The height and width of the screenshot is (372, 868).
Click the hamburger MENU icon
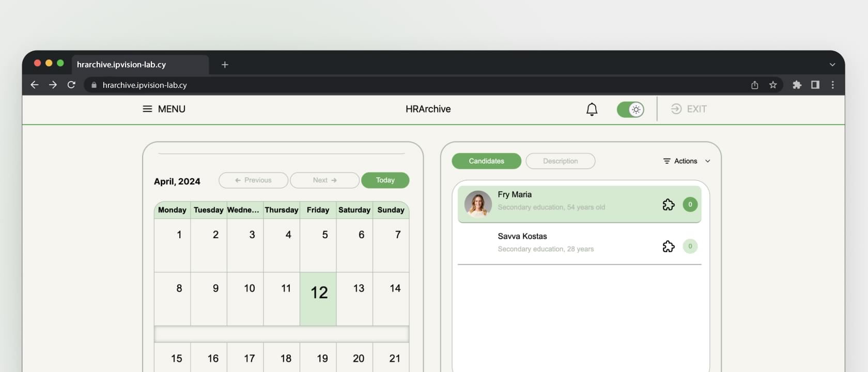tap(147, 109)
